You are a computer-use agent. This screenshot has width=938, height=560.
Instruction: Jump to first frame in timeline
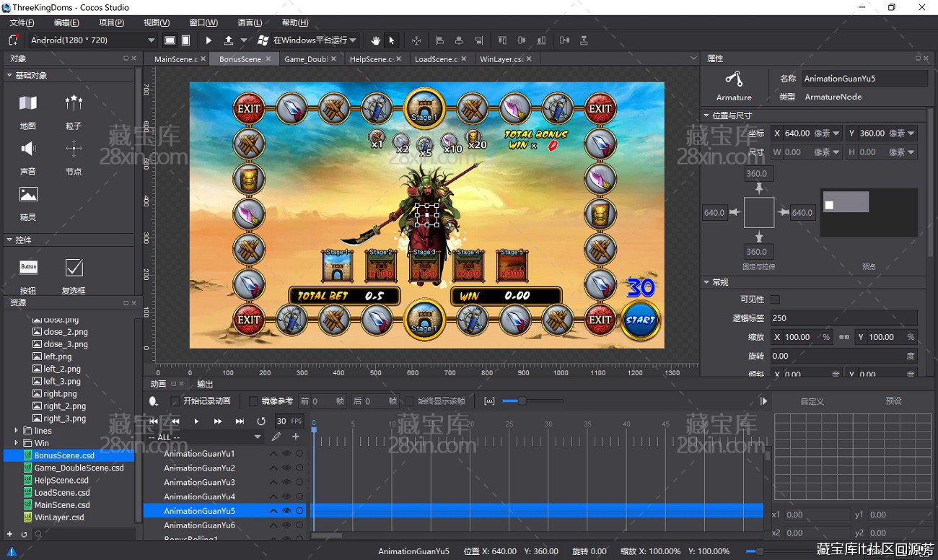coord(154,421)
